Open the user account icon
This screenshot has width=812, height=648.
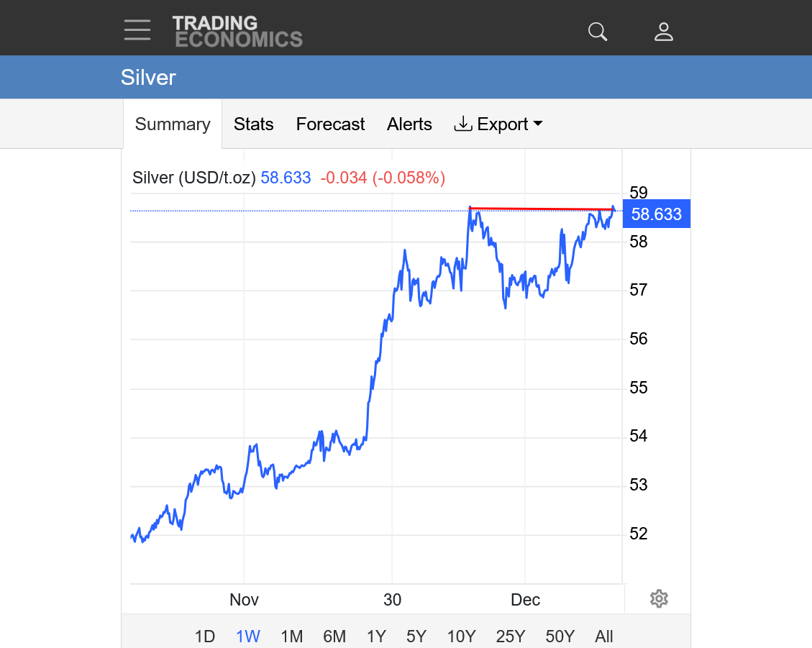[x=663, y=32]
